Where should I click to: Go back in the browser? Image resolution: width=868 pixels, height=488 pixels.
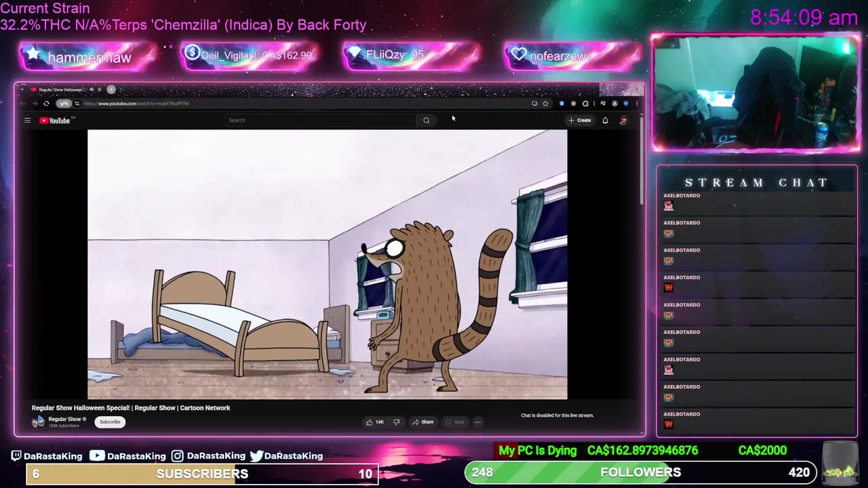click(x=23, y=104)
